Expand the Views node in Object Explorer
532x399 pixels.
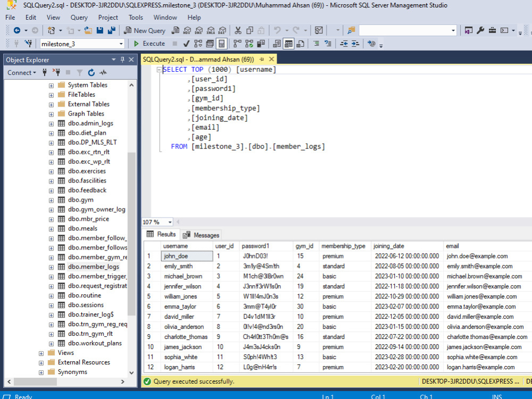pyautogui.click(x=41, y=352)
